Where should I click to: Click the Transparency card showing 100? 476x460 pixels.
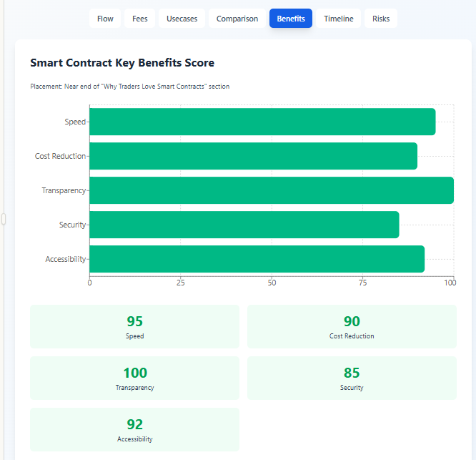[x=134, y=378]
